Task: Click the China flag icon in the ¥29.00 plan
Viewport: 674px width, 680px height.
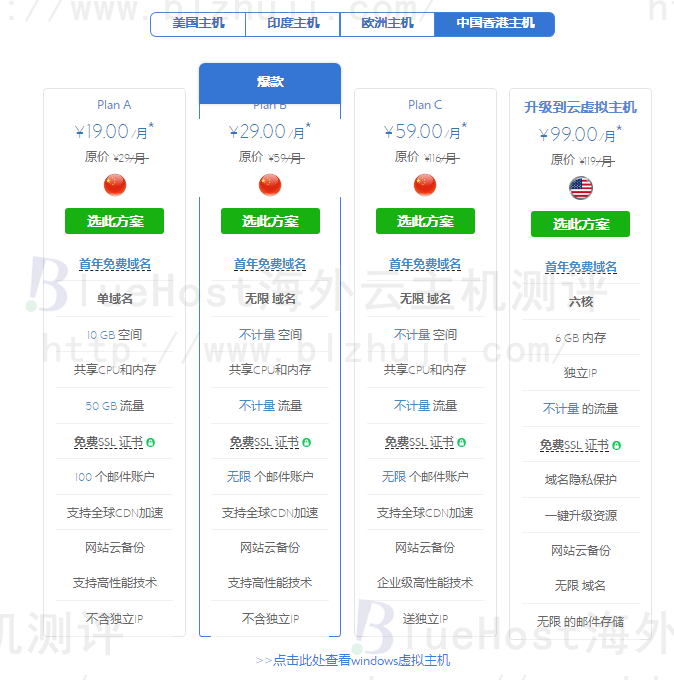Action: pos(270,185)
